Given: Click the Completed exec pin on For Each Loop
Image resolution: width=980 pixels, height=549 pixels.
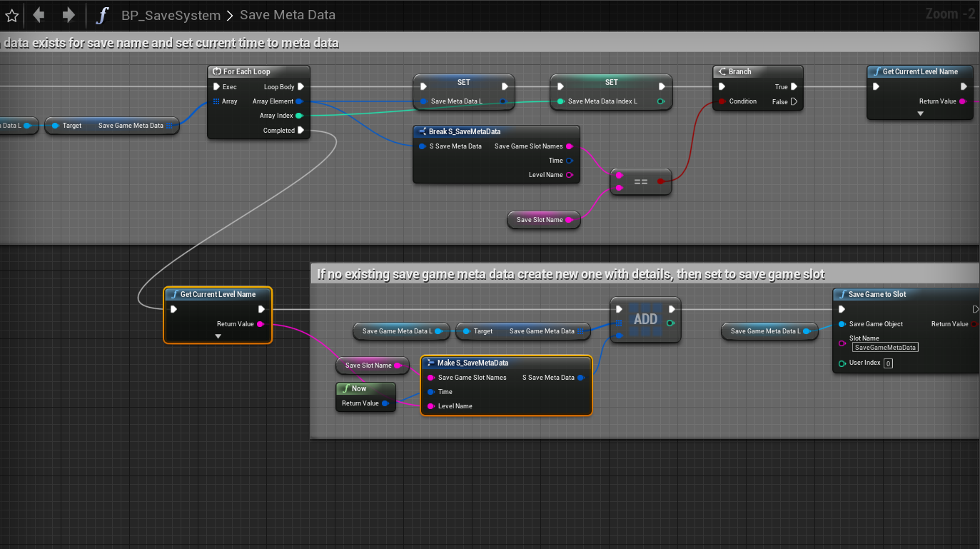Looking at the screenshot, I should (x=301, y=131).
